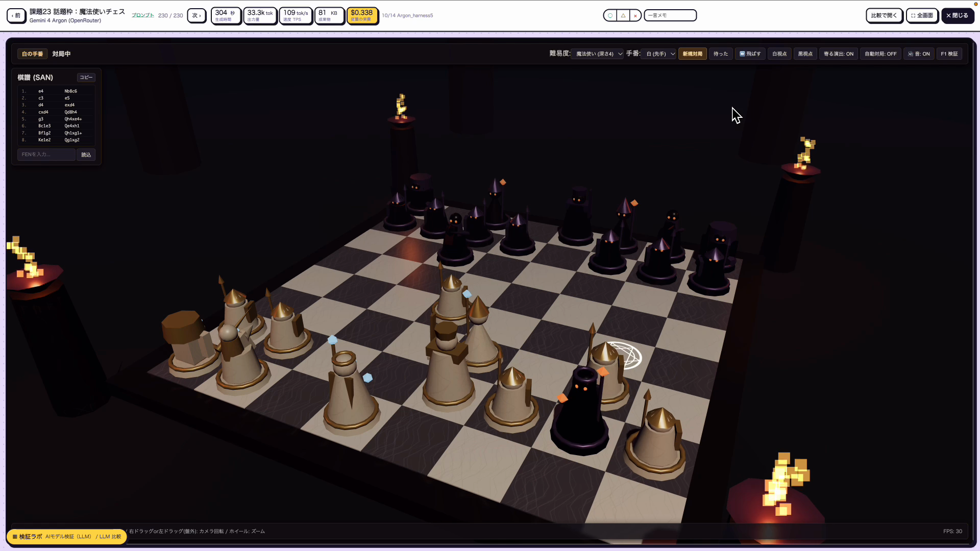The image size is (980, 551).
Task: Mark result with red cross rating
Action: (x=635, y=15)
